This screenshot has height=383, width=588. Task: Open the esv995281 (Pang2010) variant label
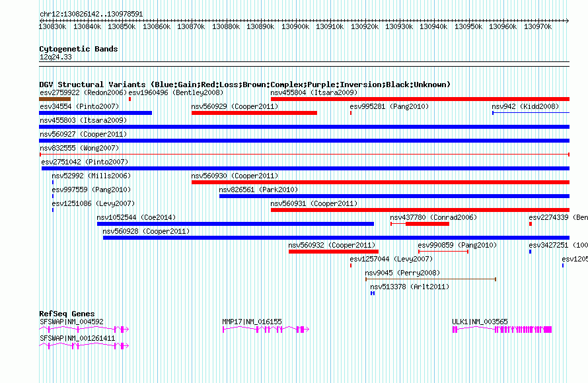[x=389, y=106]
